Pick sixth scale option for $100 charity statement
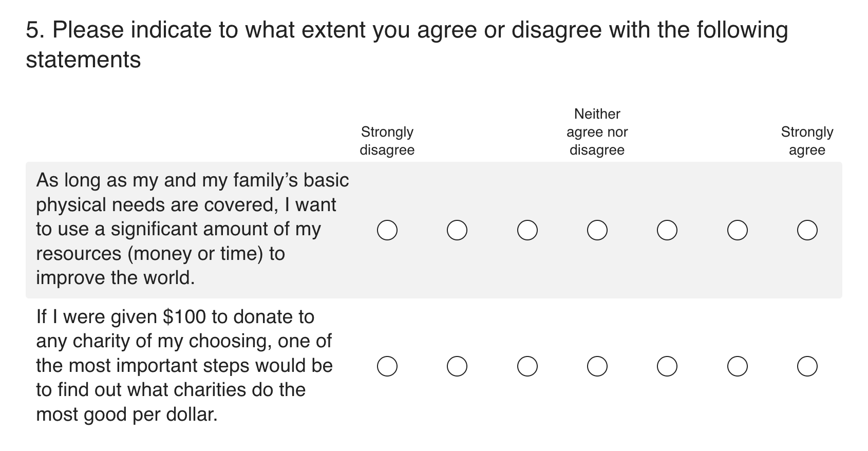The height and width of the screenshot is (451, 868). coord(737,366)
